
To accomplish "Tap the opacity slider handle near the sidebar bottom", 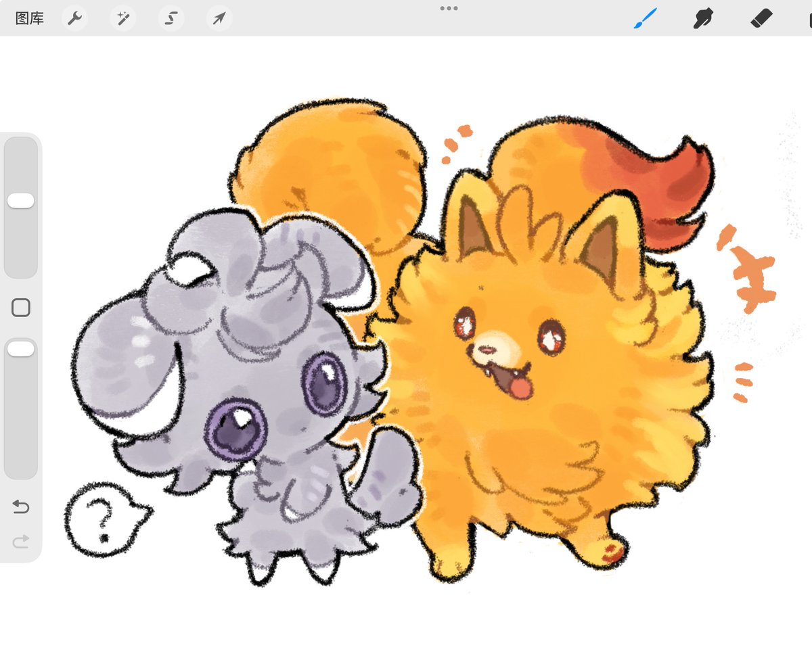I will tap(21, 348).
